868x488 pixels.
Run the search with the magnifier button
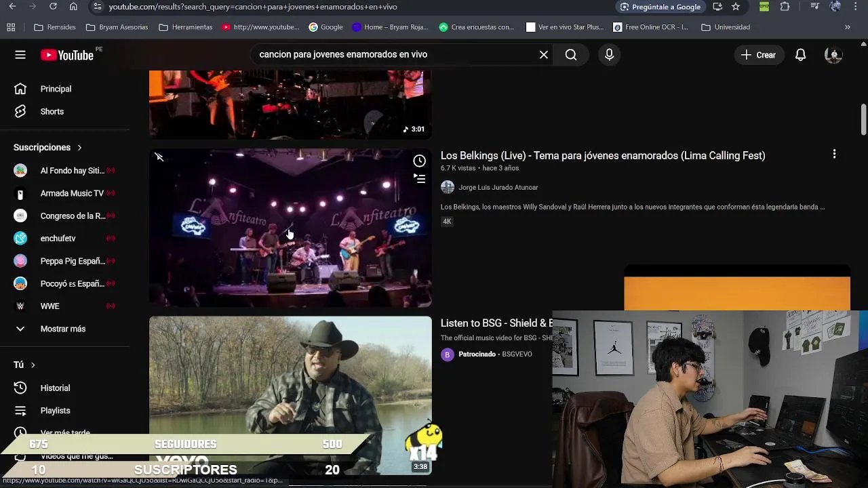pos(571,55)
